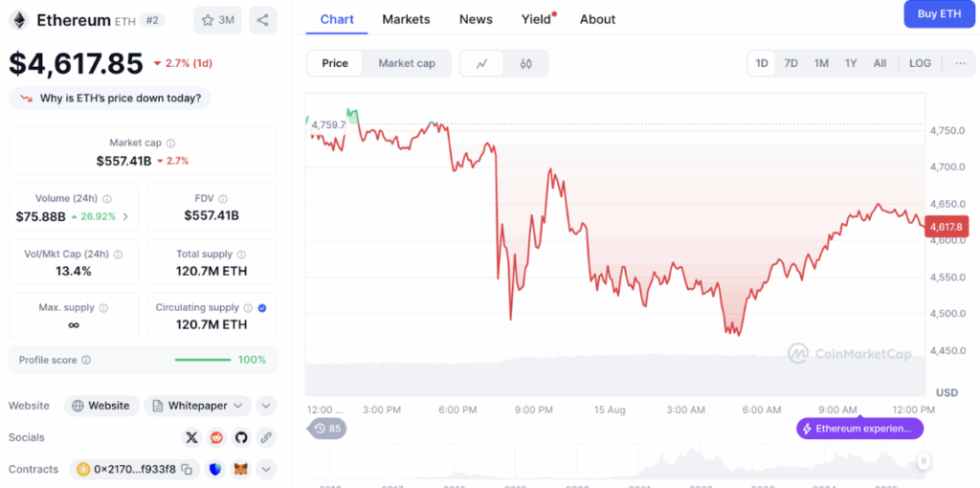Switch chart to Market cap view

click(x=407, y=63)
